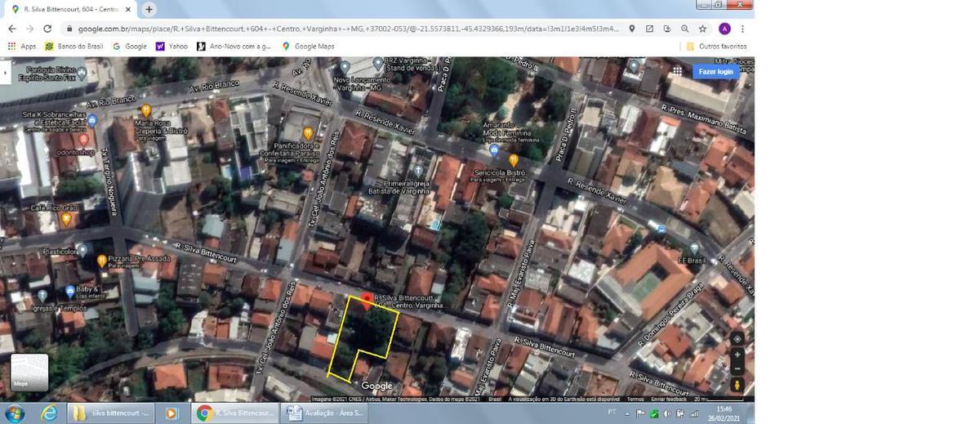Click Enviar feedback in map footer
Screen dimensions: 980x424
[669, 399]
